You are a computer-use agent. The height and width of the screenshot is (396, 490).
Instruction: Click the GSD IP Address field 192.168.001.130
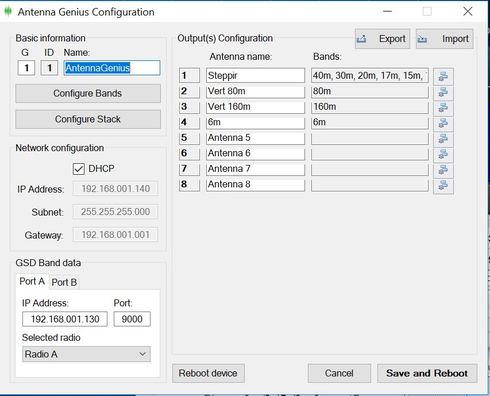coord(65,319)
